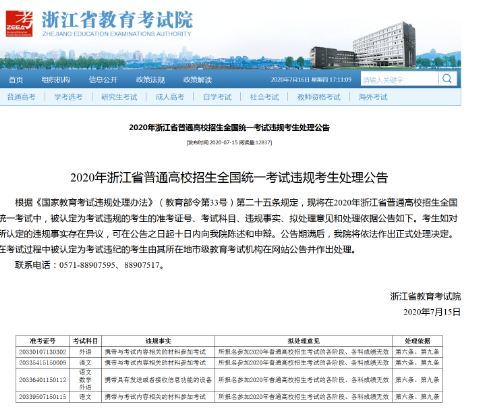Click the 准考证号 column header

[42, 341]
